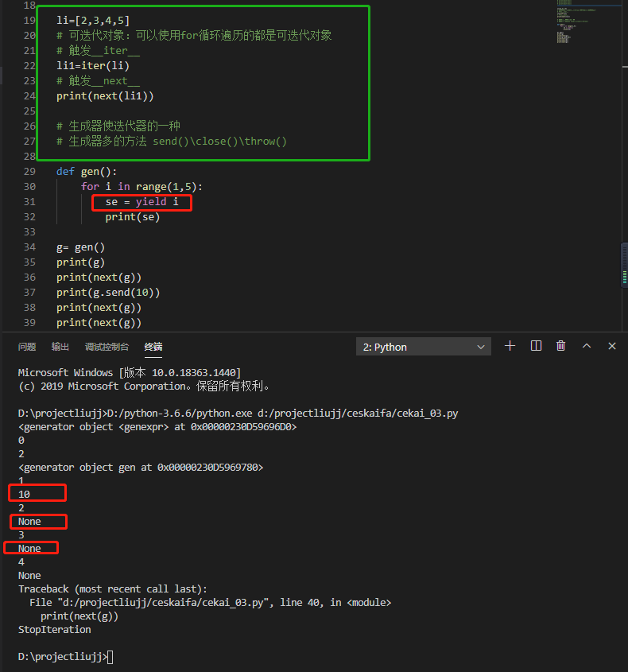The image size is (628, 672).
Task: Add a new terminal with plus icon
Action: click(510, 346)
